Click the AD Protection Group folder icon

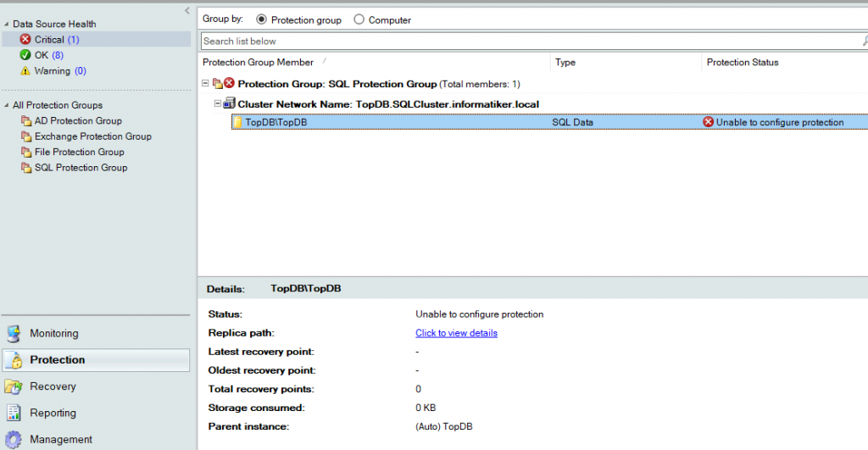click(26, 120)
